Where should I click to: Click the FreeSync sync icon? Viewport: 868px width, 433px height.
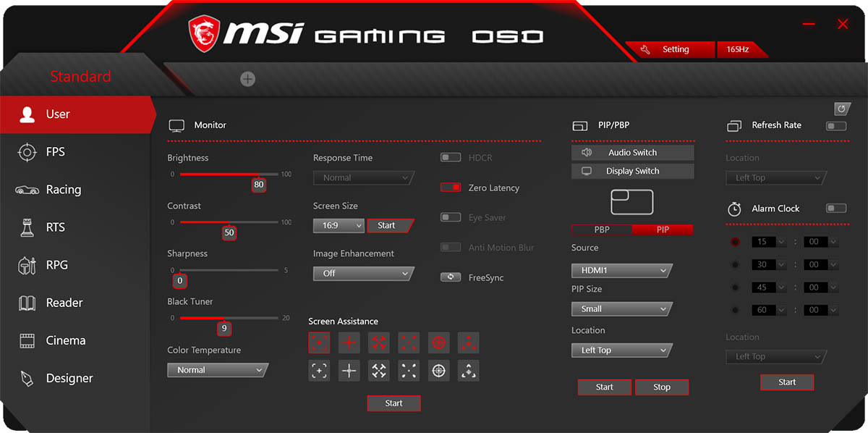point(451,277)
